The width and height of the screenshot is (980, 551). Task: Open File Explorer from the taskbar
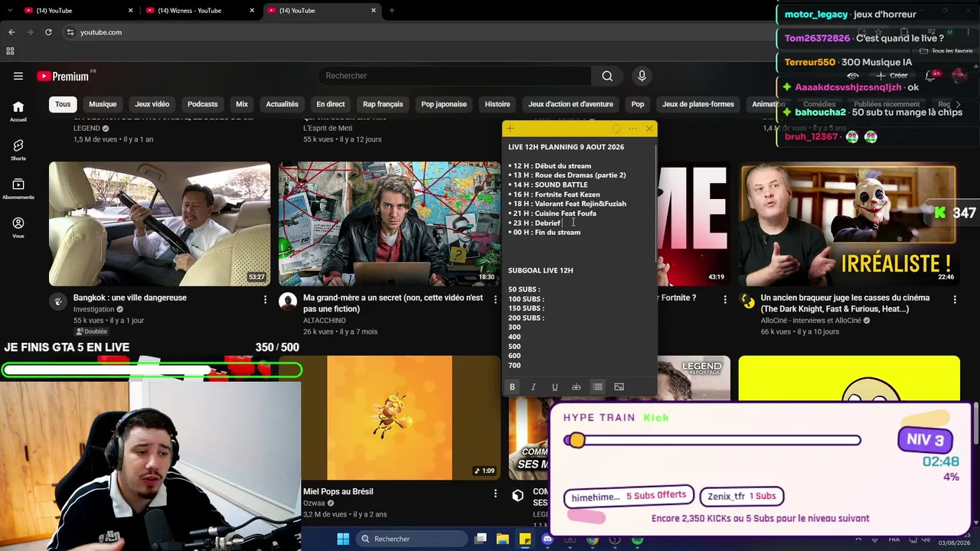click(502, 539)
